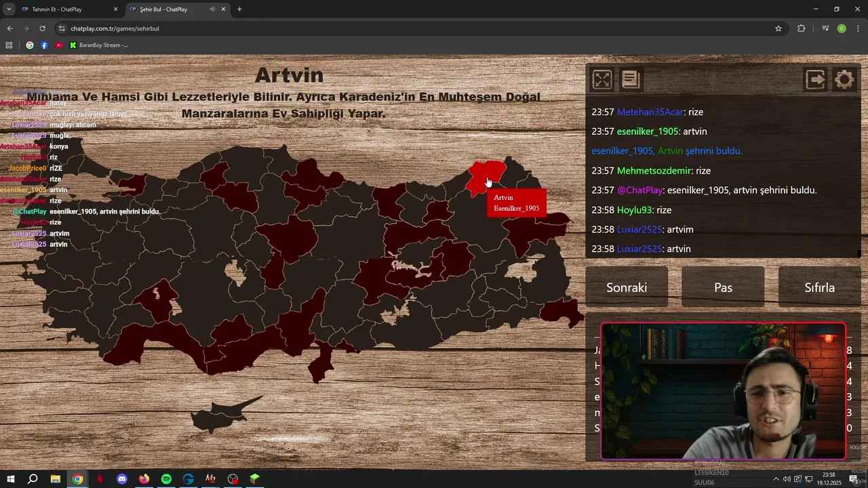Open Discord from the taskbar

122,479
